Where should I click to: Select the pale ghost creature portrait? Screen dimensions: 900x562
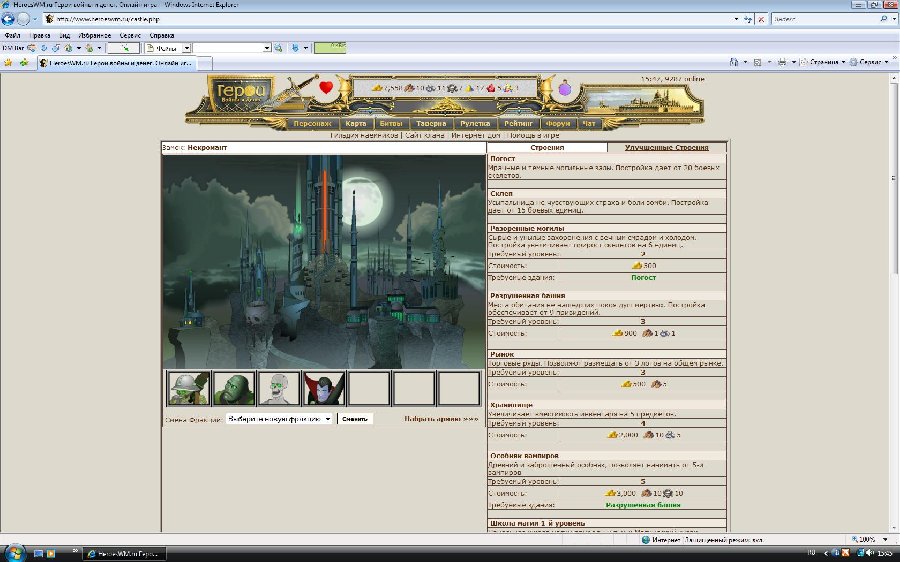click(x=278, y=388)
